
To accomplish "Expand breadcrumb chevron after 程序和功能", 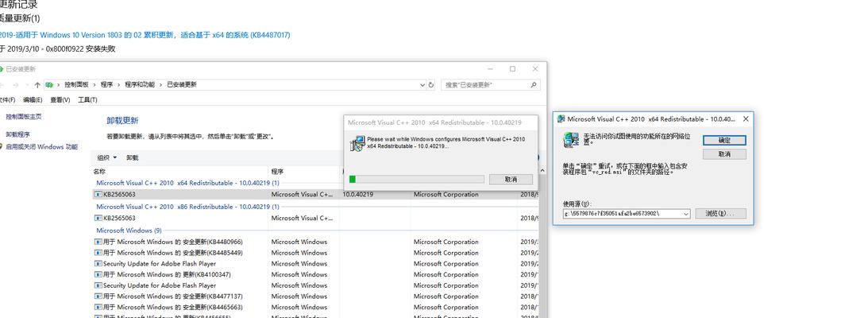I will (x=161, y=85).
